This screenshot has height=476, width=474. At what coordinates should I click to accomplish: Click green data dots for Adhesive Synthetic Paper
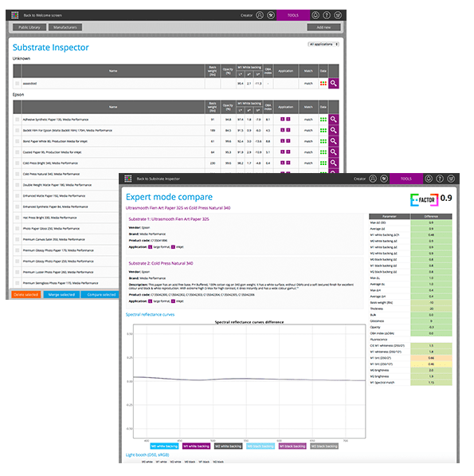pyautogui.click(x=323, y=120)
